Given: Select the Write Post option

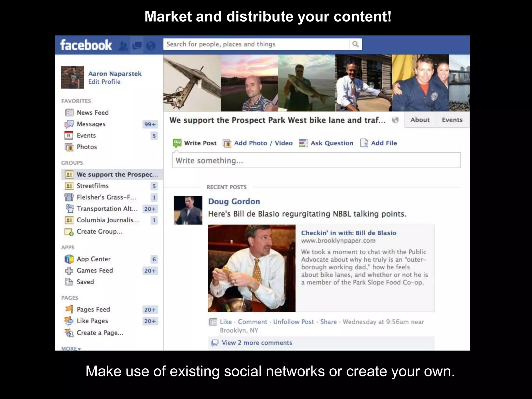Looking at the screenshot, I should (200, 143).
